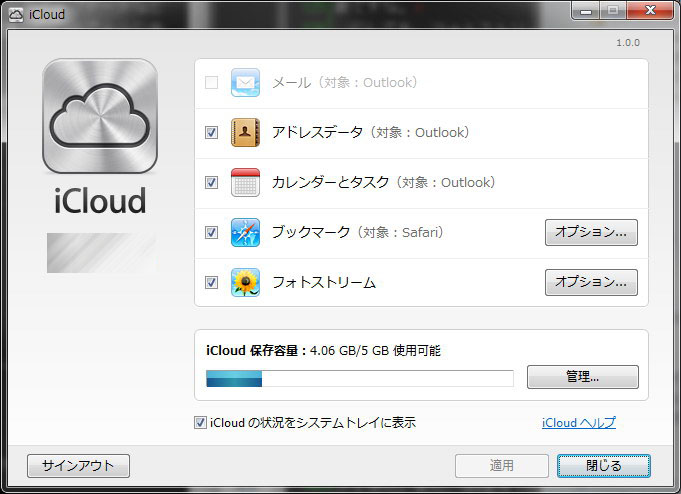Click the Mail envelope icon

(245, 83)
